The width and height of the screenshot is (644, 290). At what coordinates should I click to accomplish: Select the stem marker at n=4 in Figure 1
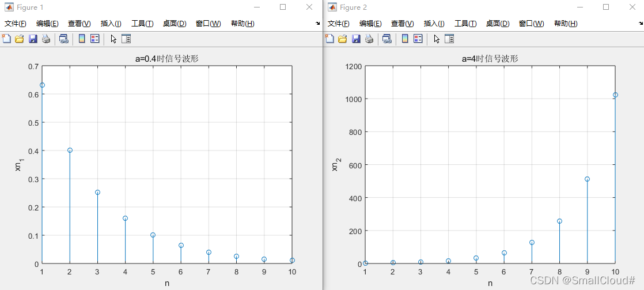click(125, 218)
